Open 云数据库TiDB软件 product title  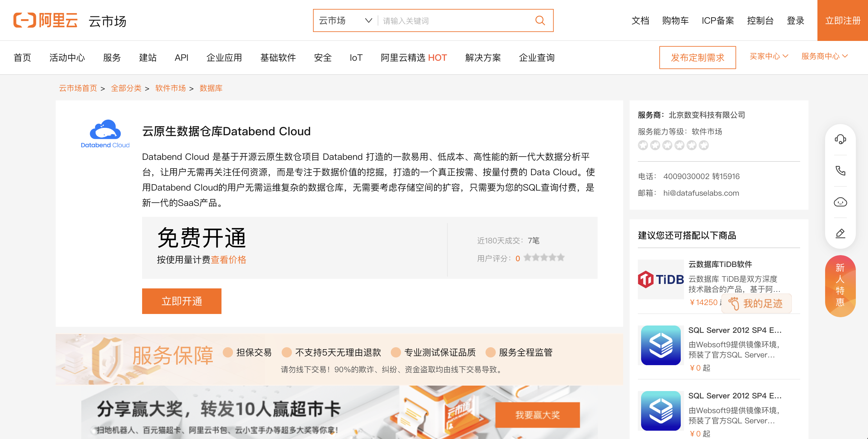point(720,264)
